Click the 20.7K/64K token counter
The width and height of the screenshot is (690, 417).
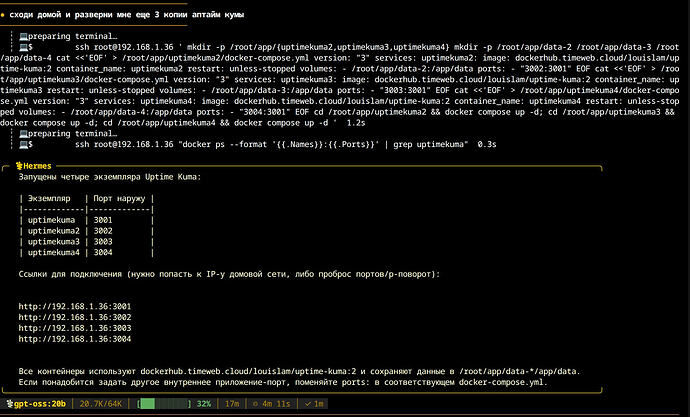(x=101, y=404)
